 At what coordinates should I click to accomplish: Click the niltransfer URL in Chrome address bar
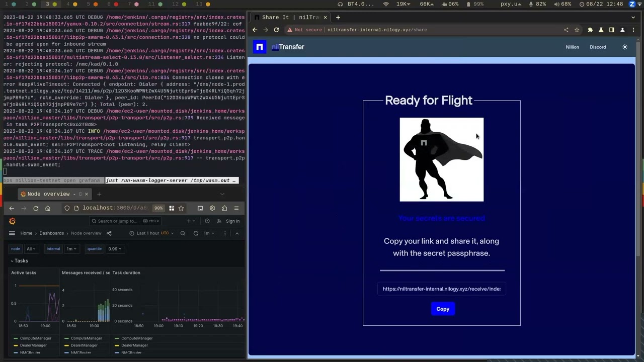pos(377,30)
